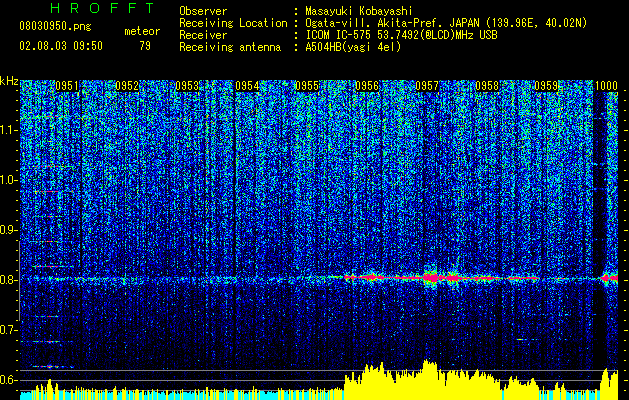
Task: Click the 0955 time marker
Action: 307,86
